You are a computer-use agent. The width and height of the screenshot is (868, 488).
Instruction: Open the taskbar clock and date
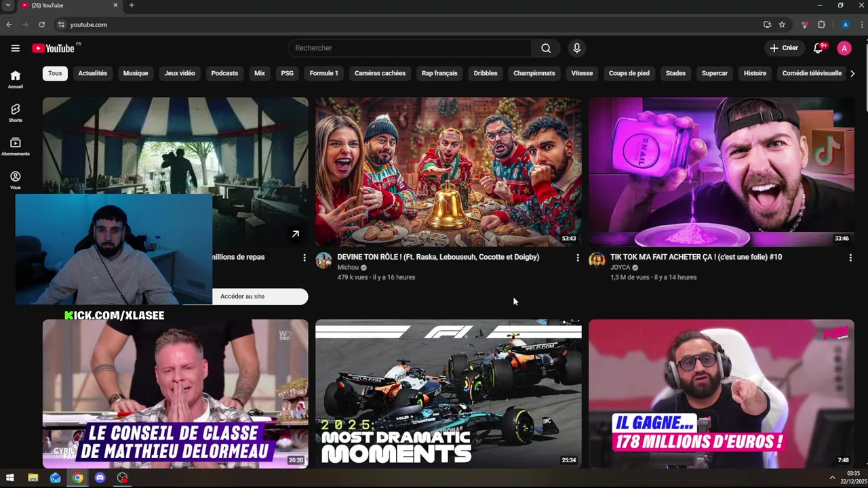[x=853, y=477]
